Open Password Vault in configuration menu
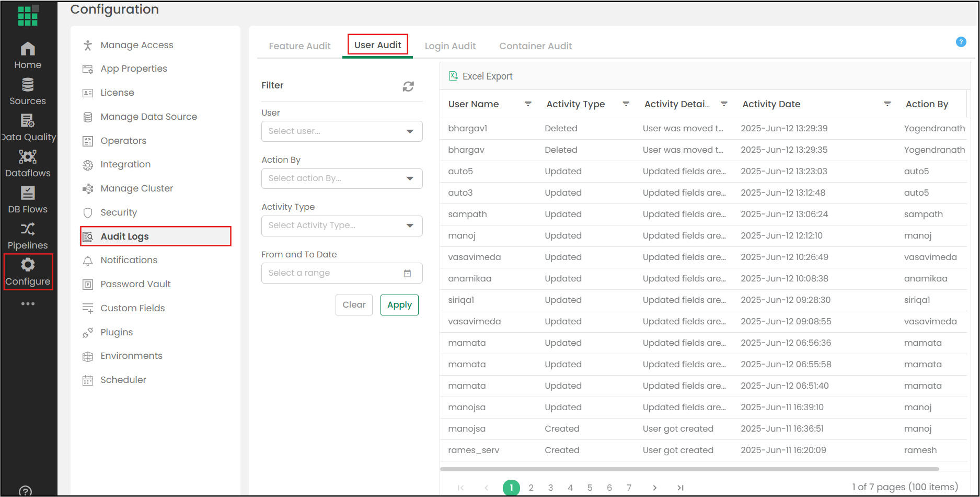The image size is (980, 497). (135, 284)
